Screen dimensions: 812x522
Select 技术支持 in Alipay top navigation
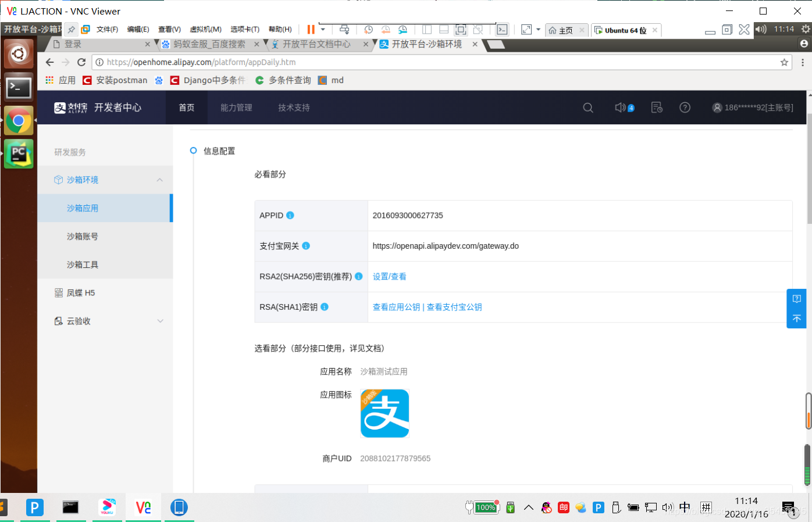pyautogui.click(x=294, y=108)
